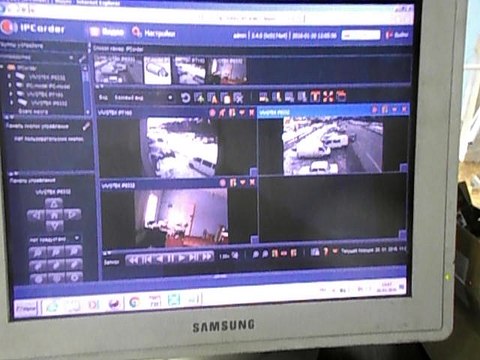Click the pause playback button
This screenshot has width=480, height=360.
(170, 259)
